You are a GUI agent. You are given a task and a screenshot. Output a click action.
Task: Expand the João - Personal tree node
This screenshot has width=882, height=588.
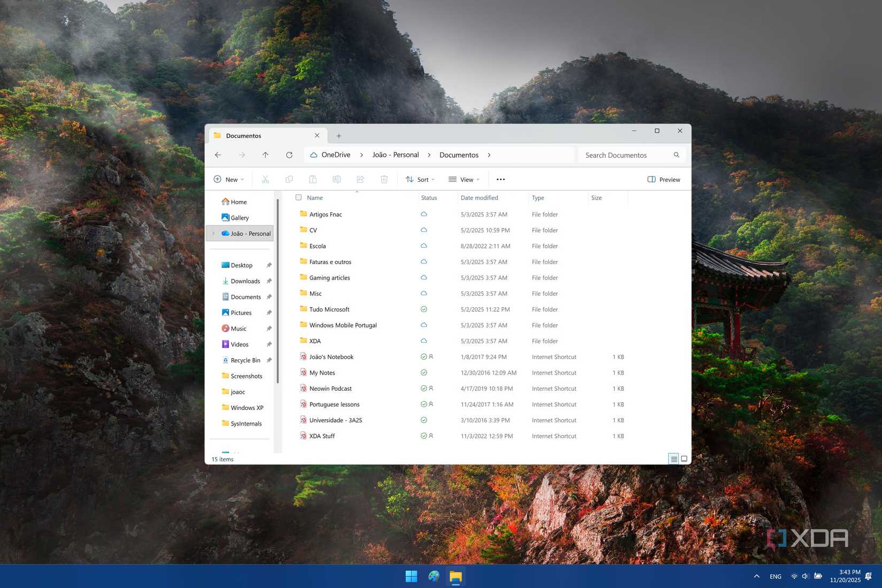[213, 234]
